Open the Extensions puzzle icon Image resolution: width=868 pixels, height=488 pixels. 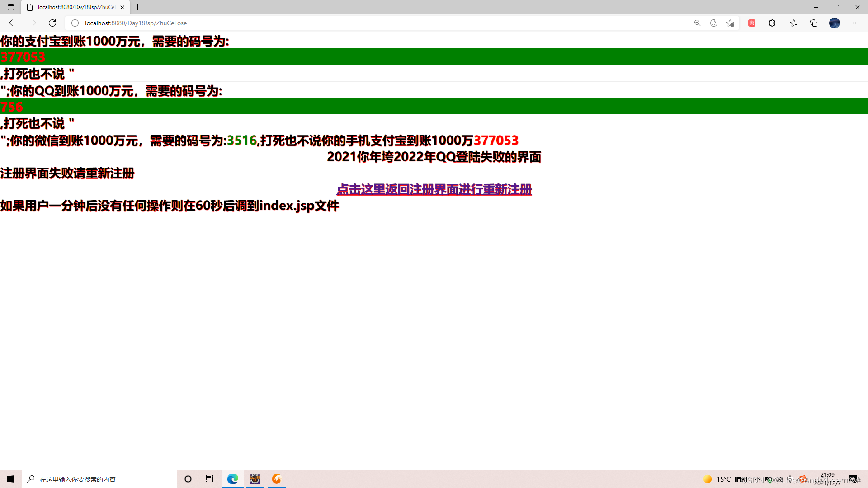click(772, 23)
